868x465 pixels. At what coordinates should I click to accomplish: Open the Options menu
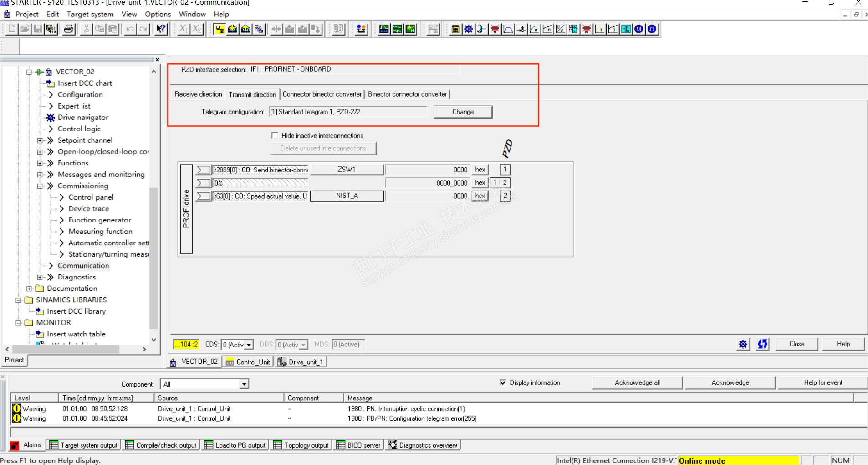158,14
